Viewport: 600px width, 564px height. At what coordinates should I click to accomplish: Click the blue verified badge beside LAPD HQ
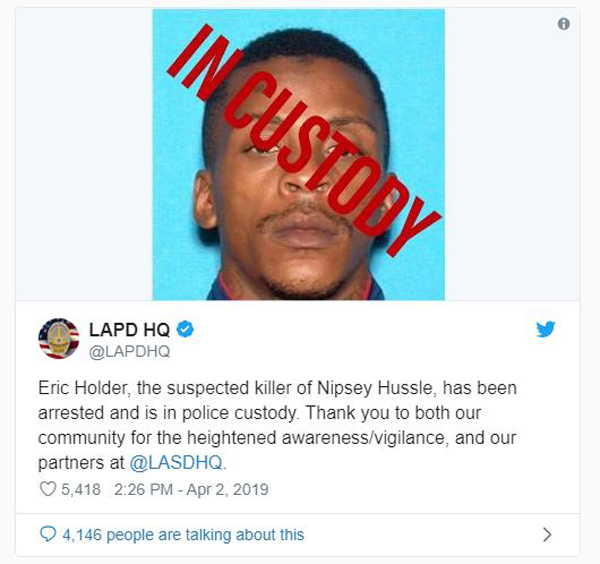185,329
